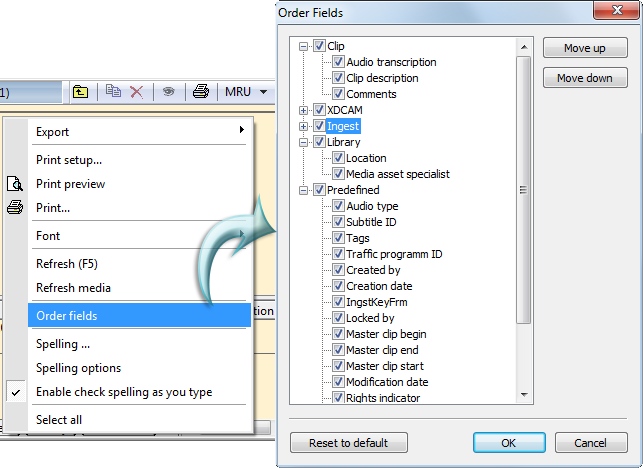Click the copy documents toolbar icon
Screen dimensions: 643x468
click(113, 91)
